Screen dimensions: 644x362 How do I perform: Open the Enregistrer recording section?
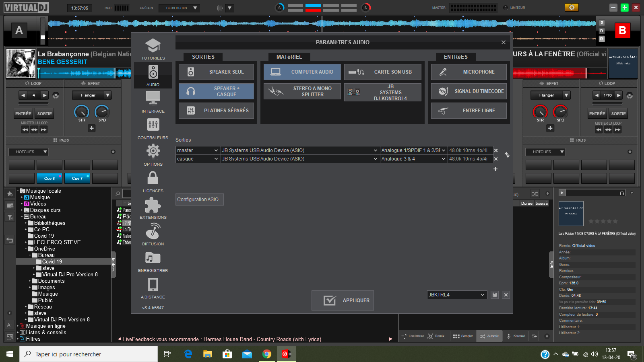[153, 261]
